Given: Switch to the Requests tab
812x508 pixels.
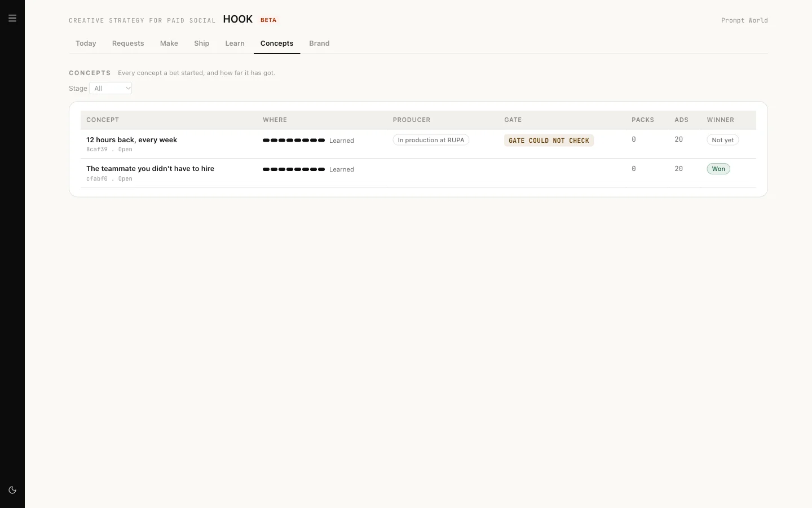Looking at the screenshot, I should click(128, 43).
